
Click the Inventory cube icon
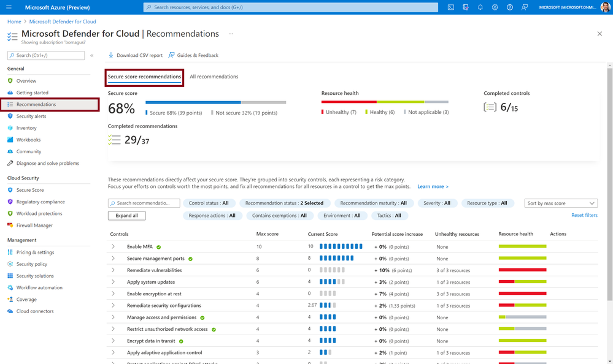pos(10,127)
